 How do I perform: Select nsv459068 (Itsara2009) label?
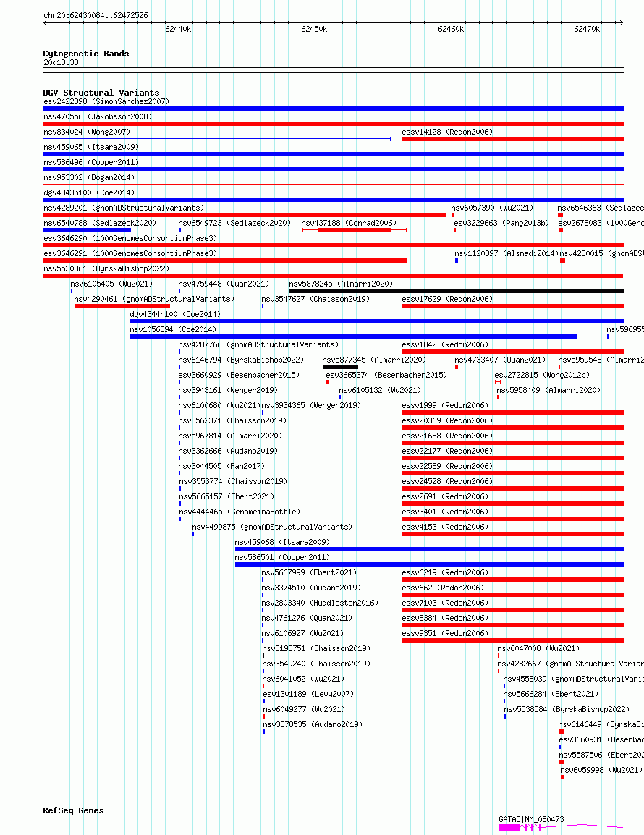(282, 542)
